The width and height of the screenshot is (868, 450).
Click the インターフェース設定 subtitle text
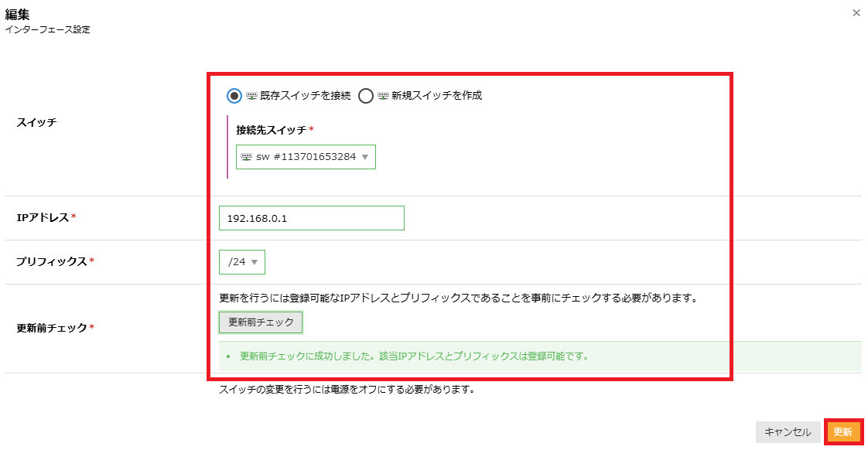click(47, 30)
